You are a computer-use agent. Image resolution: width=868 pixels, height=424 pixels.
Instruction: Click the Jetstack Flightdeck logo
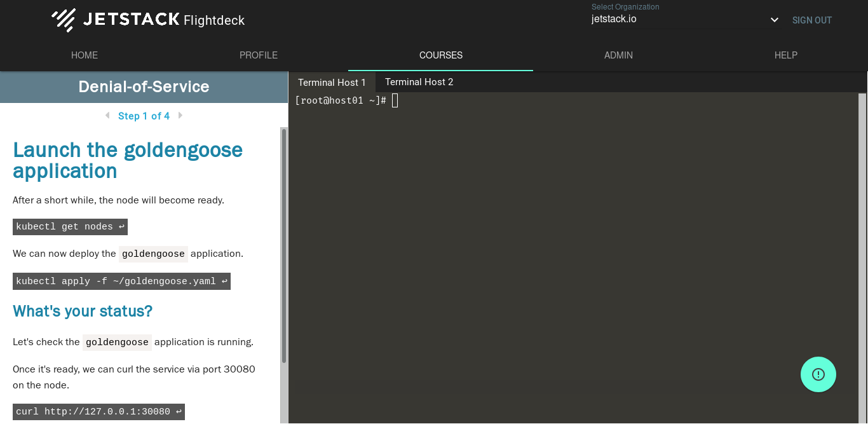146,20
